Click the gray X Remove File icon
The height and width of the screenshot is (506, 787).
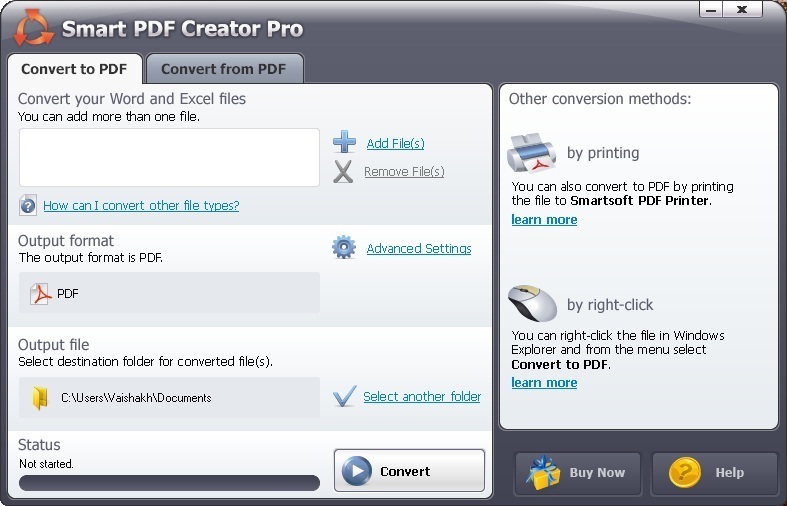(343, 172)
